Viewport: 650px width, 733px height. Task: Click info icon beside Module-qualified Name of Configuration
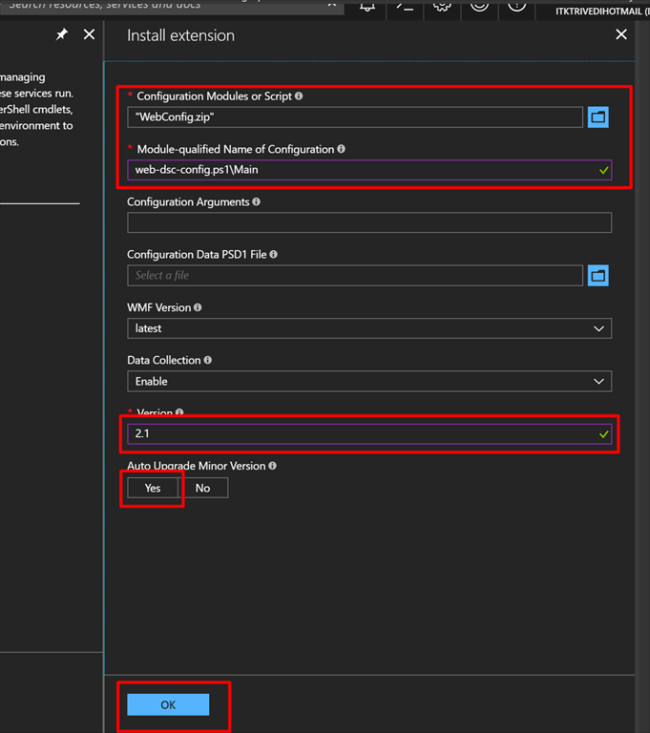(342, 149)
